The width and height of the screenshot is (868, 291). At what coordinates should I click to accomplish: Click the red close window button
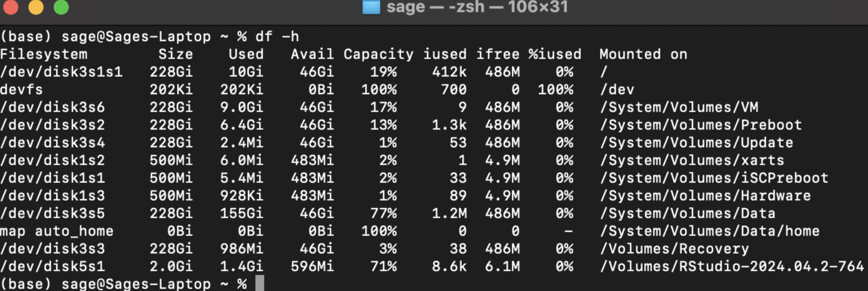11,7
